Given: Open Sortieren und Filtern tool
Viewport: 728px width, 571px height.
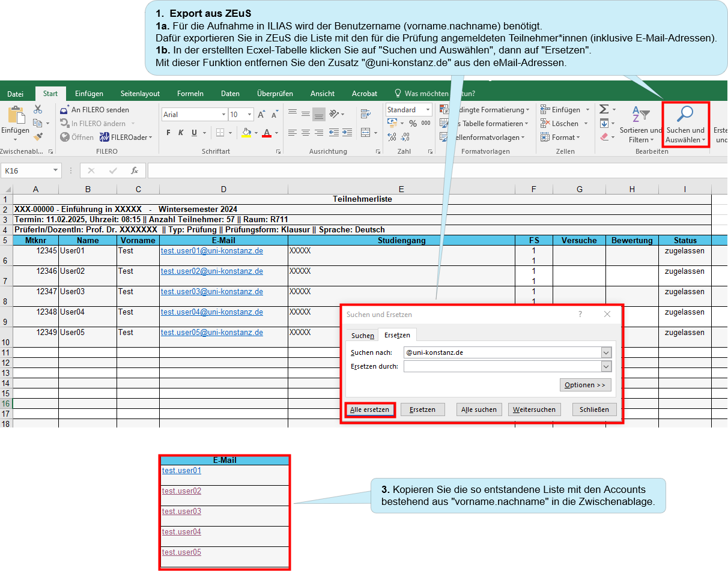Looking at the screenshot, I should (x=641, y=124).
